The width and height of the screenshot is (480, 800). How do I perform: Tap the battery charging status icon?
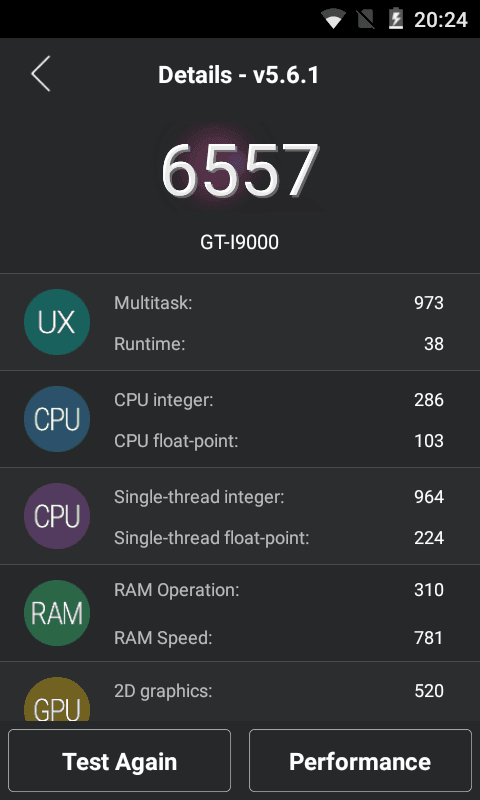click(396, 19)
